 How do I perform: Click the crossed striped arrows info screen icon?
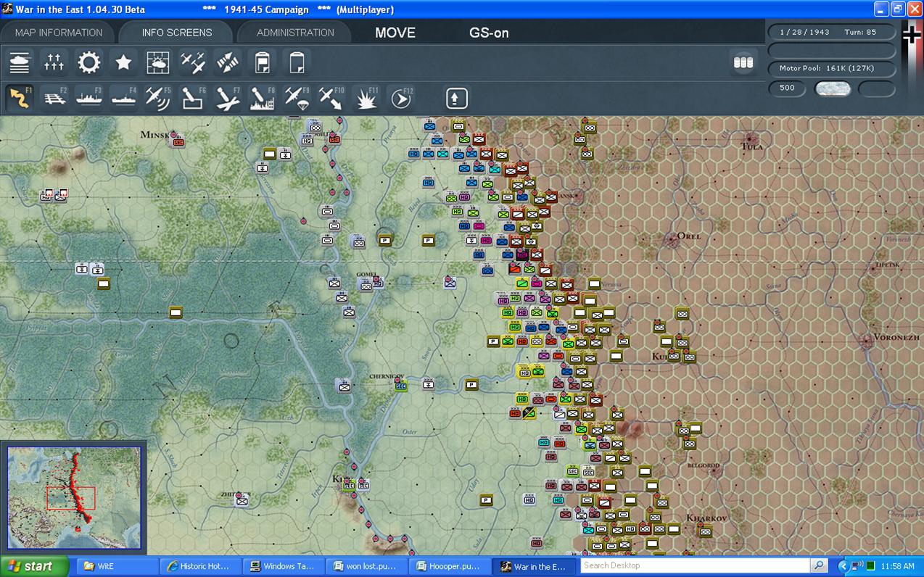coord(228,62)
